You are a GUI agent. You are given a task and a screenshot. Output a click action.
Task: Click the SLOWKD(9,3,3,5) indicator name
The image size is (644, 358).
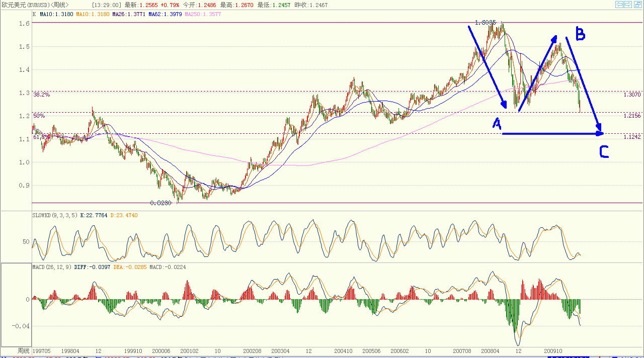(55, 215)
